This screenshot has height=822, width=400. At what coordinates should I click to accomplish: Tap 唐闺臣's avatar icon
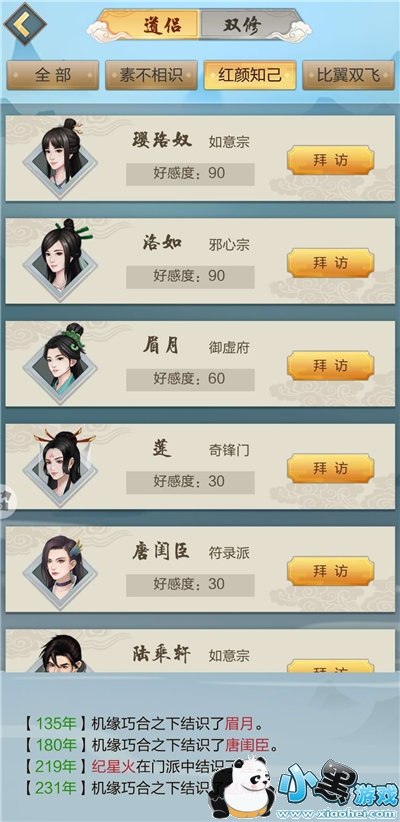click(60, 569)
